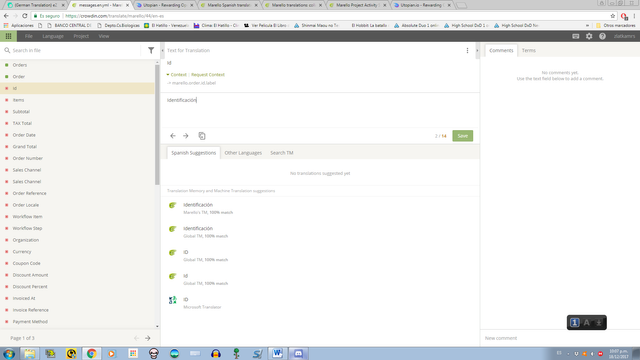Select the Coupon Code string

(78, 263)
